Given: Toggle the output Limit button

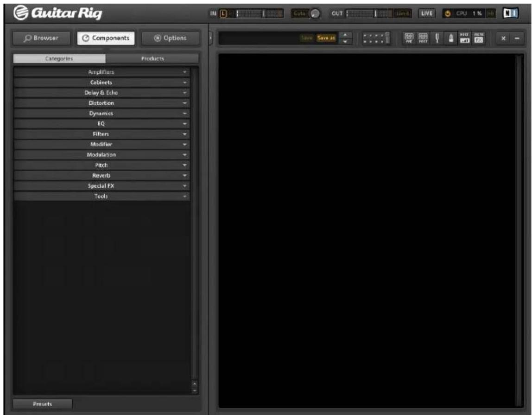Looking at the screenshot, I should coord(403,13).
